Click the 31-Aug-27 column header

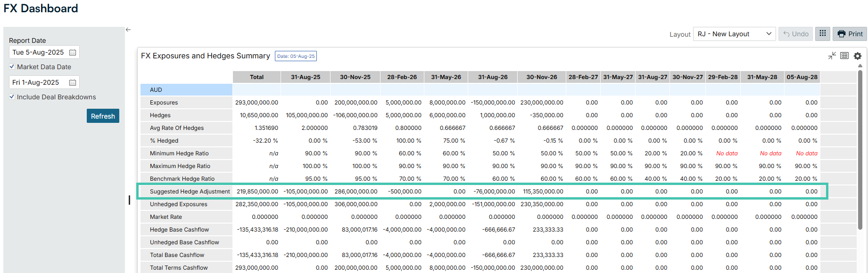click(x=653, y=77)
